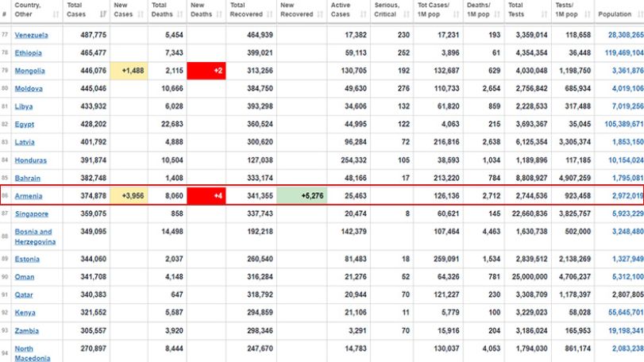644x362 pixels.
Task: Select Moldova deaths per million 2,654
Action: pyautogui.click(x=484, y=88)
